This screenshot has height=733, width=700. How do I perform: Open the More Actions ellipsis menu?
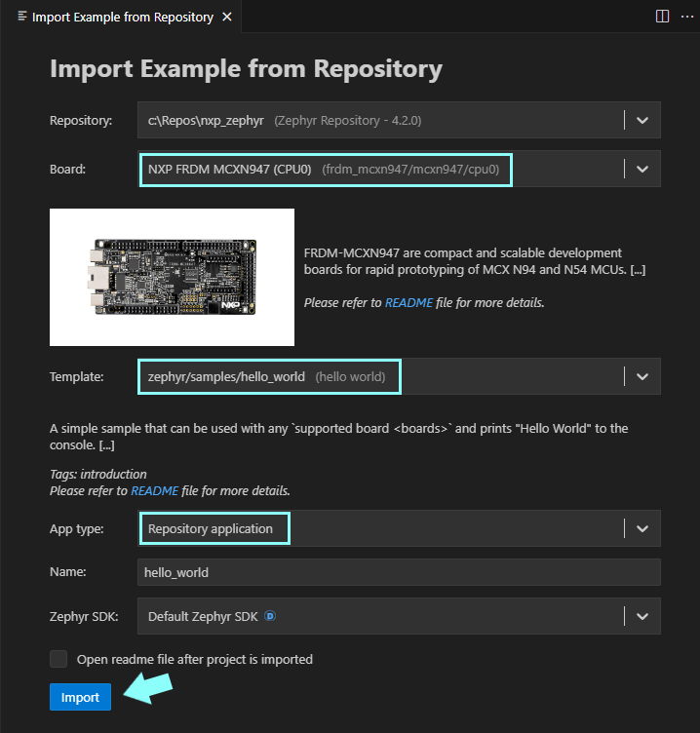[x=687, y=17]
